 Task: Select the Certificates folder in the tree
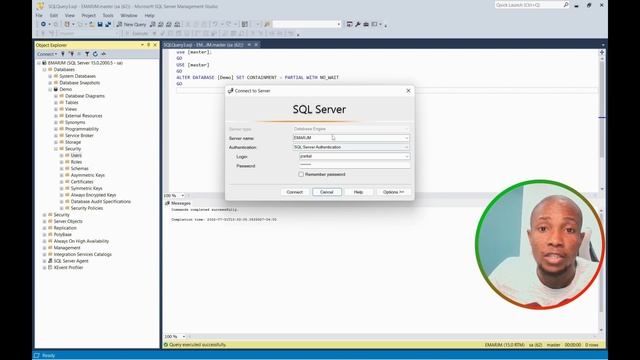click(x=82, y=182)
